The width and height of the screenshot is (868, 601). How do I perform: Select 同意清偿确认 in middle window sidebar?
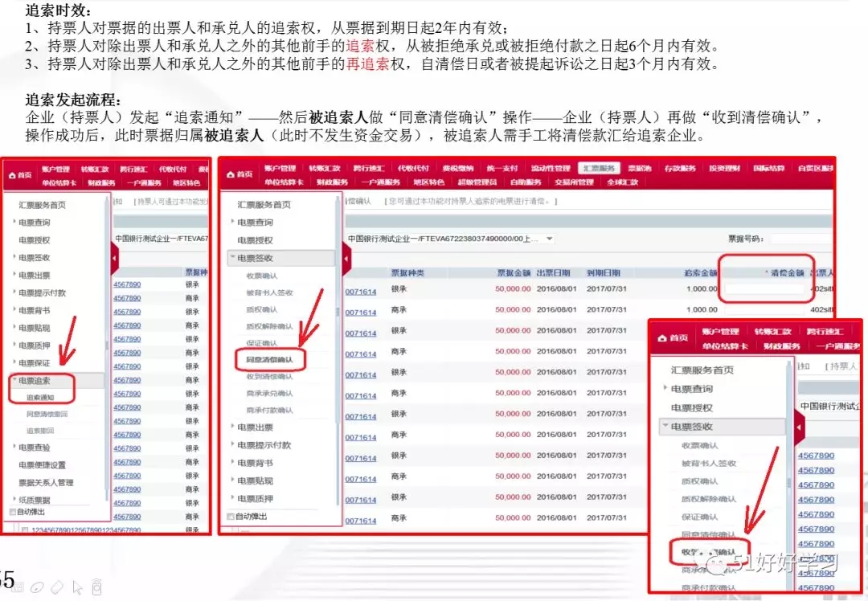[x=269, y=360]
